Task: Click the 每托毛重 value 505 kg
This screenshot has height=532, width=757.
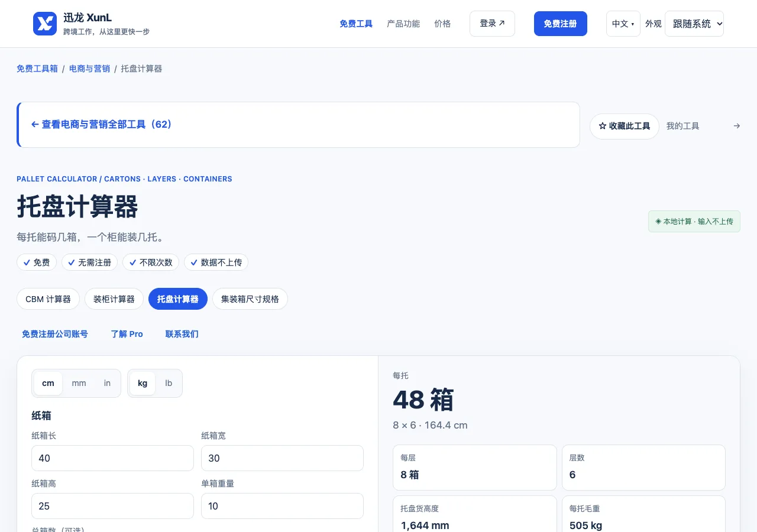Action: tap(586, 525)
